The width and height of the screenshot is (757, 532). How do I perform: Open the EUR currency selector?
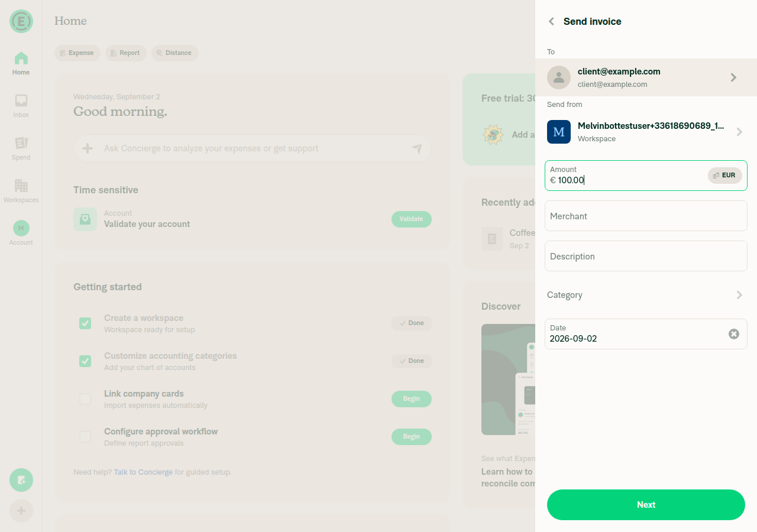pos(724,176)
